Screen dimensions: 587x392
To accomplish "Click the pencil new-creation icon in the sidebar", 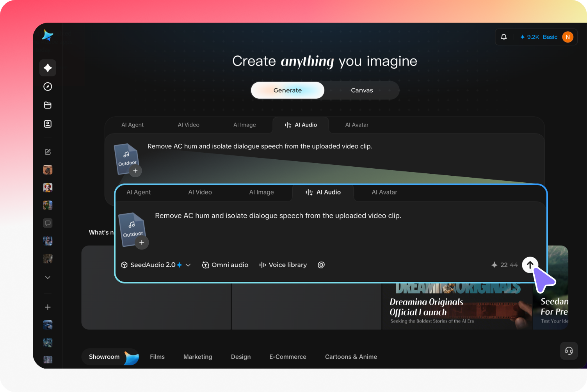I will click(48, 152).
